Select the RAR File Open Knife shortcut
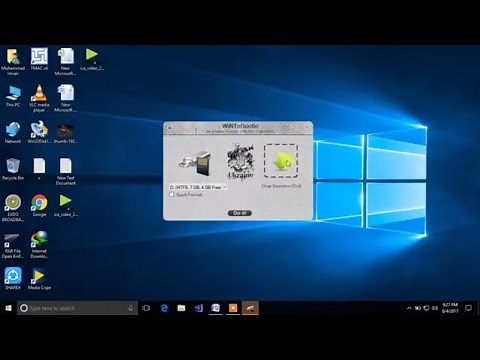 pos(13,246)
